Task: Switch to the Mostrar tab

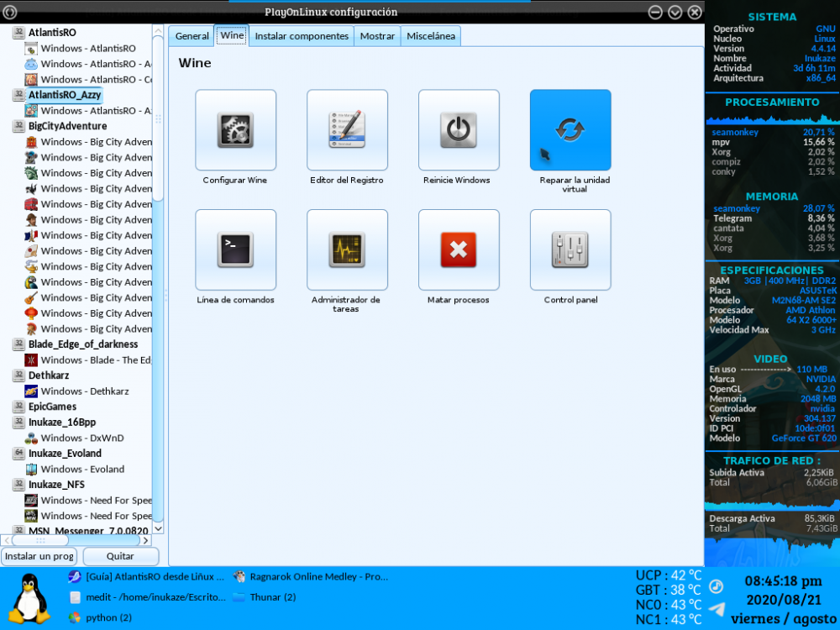Action: [377, 36]
